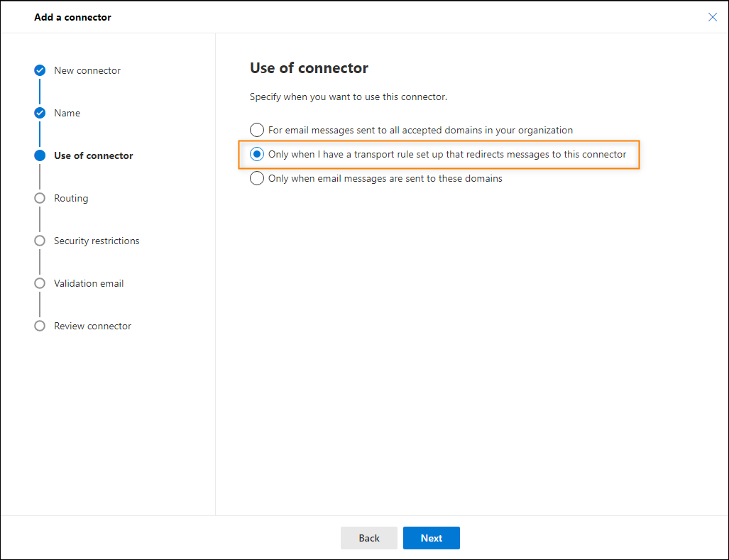Go to the Name step label
Screen dimensions: 729x560
point(67,113)
